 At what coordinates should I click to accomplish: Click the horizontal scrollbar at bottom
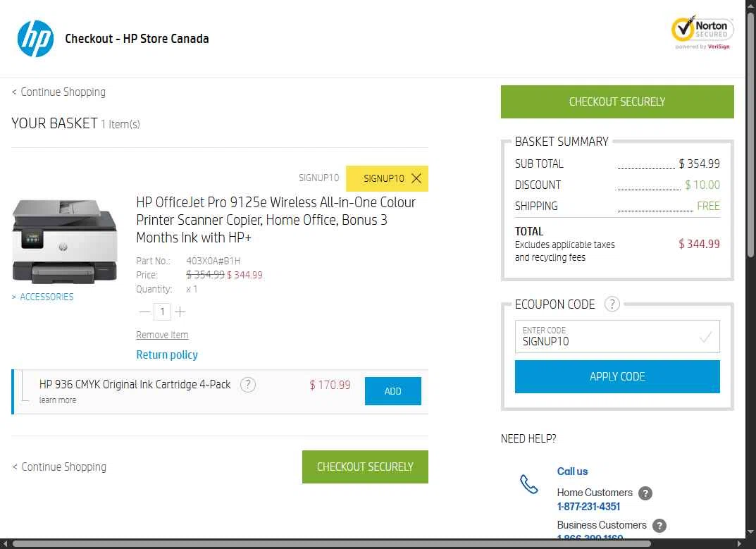[332, 544]
